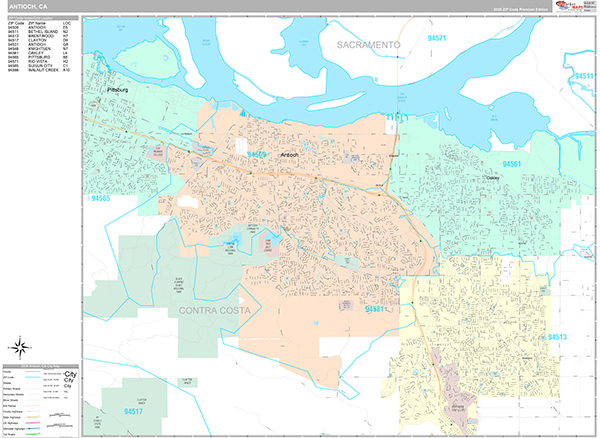Select the CLAYTON row in the ZIP index
This screenshot has width=600, height=438.
[x=39, y=40]
